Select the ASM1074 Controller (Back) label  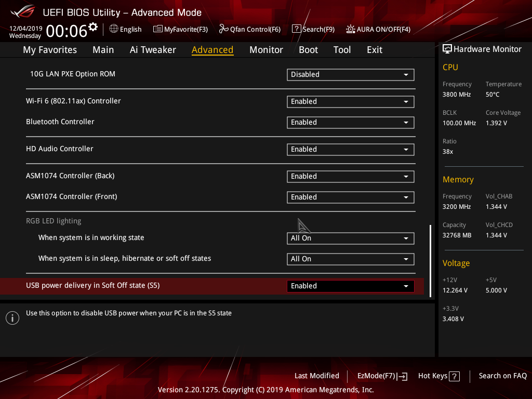70,176
